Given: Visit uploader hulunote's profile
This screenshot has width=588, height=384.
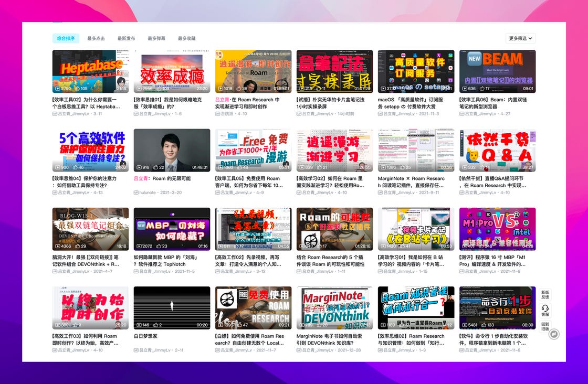Looking at the screenshot, I should [148, 193].
